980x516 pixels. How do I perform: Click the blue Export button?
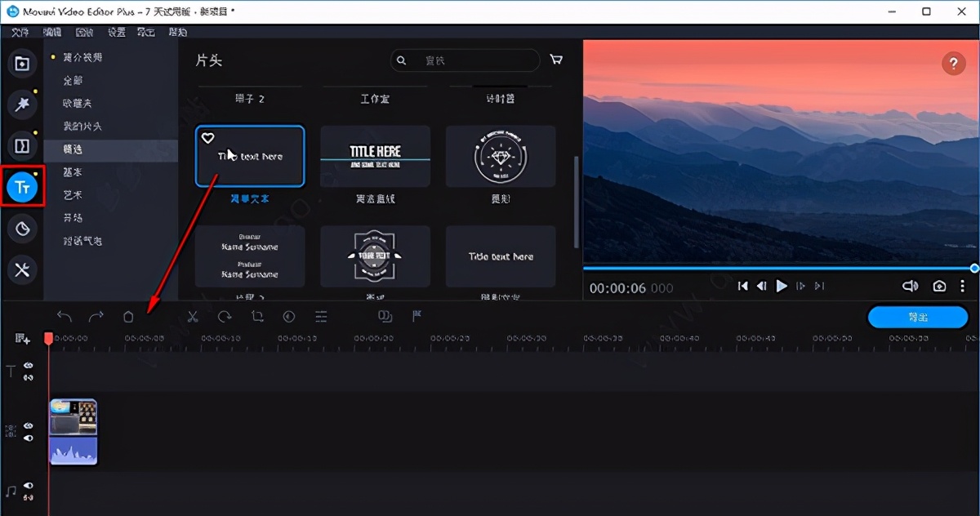[x=917, y=317]
